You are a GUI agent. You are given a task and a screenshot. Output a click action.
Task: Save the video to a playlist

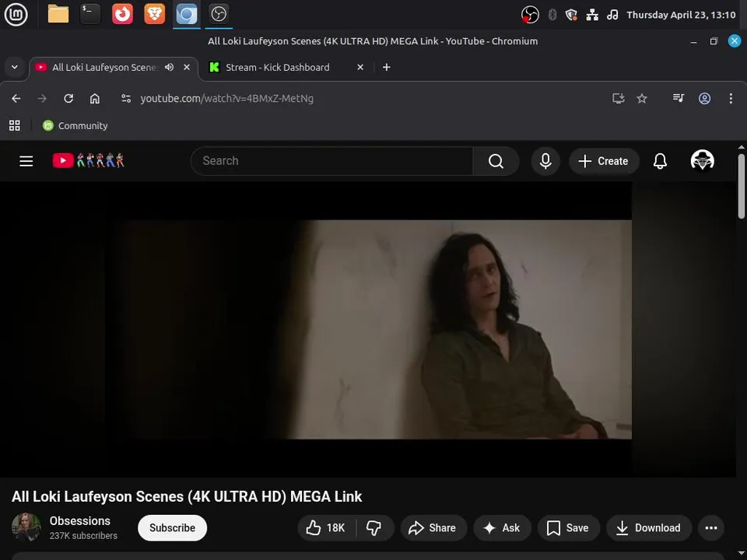click(568, 527)
